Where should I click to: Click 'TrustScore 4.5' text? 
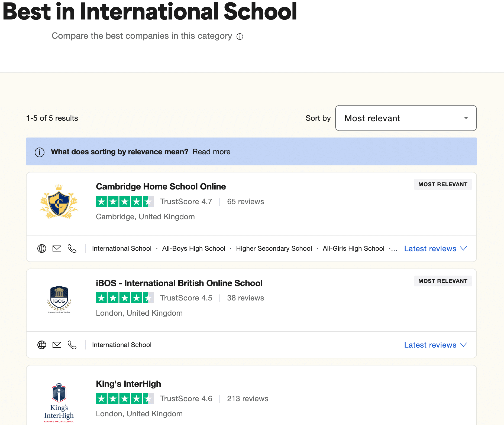186,298
